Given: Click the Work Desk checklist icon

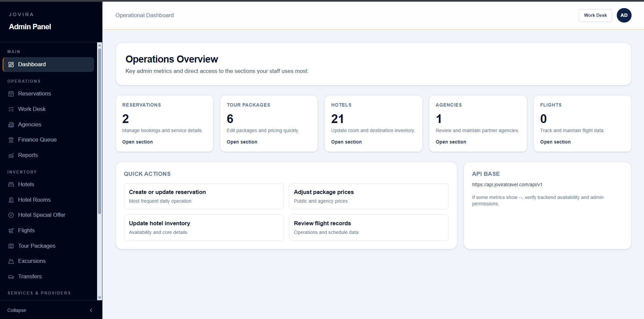Looking at the screenshot, I should point(11,109).
